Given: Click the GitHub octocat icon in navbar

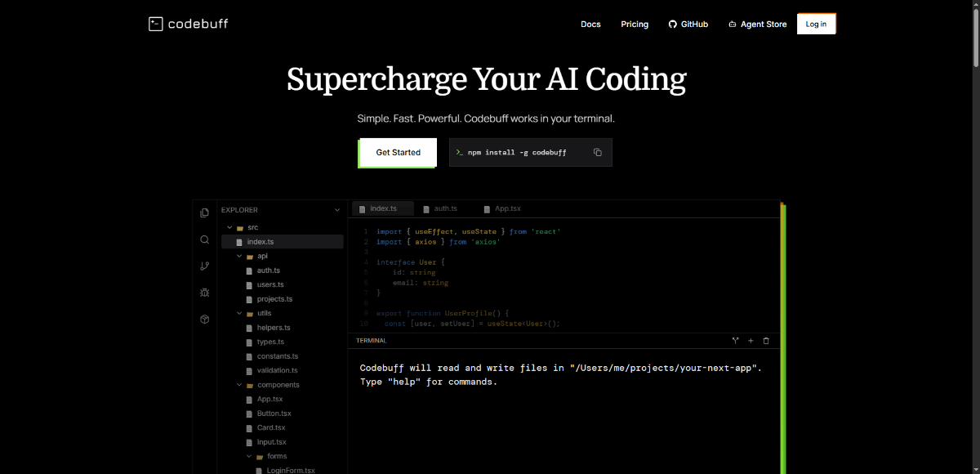Looking at the screenshot, I should tap(673, 25).
